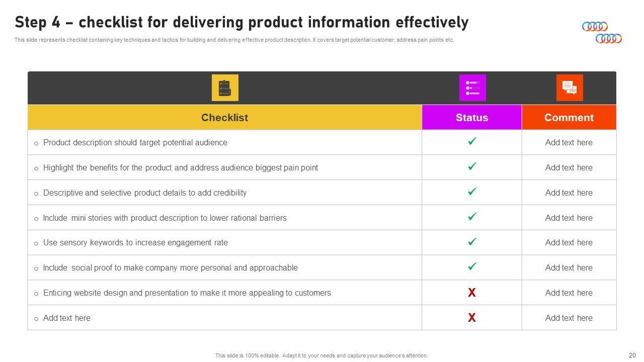Viewport: 644px width, 362px height.
Task: Click the colorful rings logo
Action: (x=602, y=32)
